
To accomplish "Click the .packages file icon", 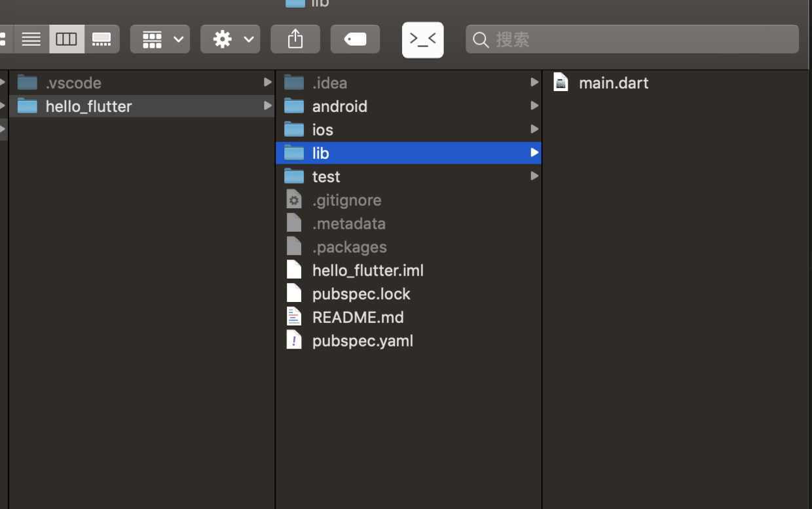I will (294, 246).
